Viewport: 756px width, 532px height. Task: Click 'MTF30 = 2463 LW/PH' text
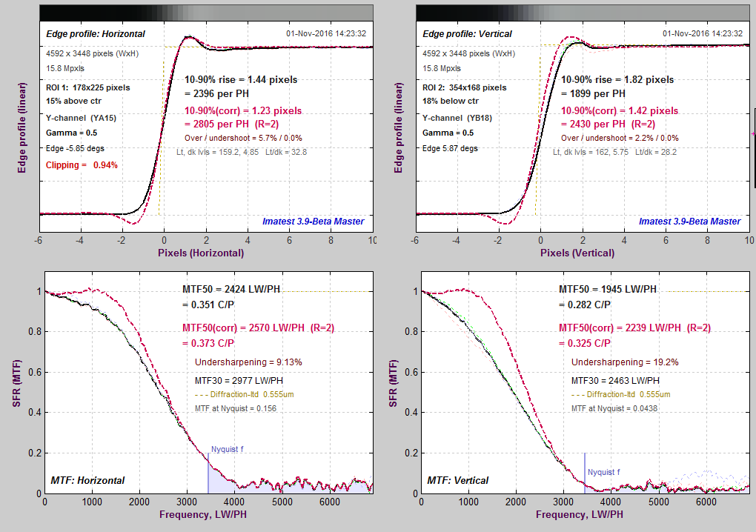615,381
